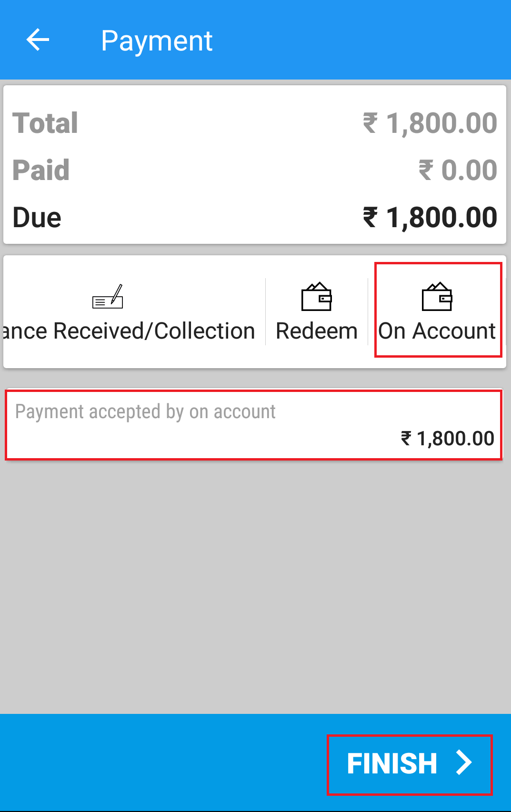Tap the Payment title in header

click(x=157, y=41)
